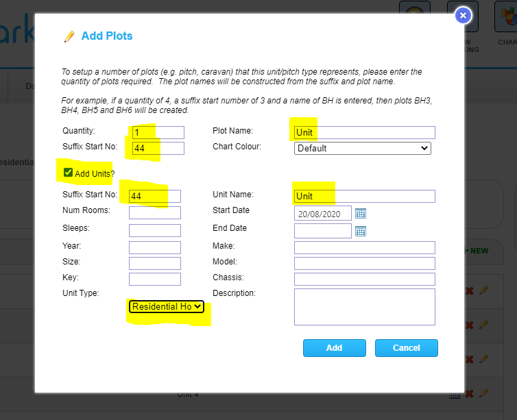Uncheck the Add Units? checkbox

tap(68, 173)
